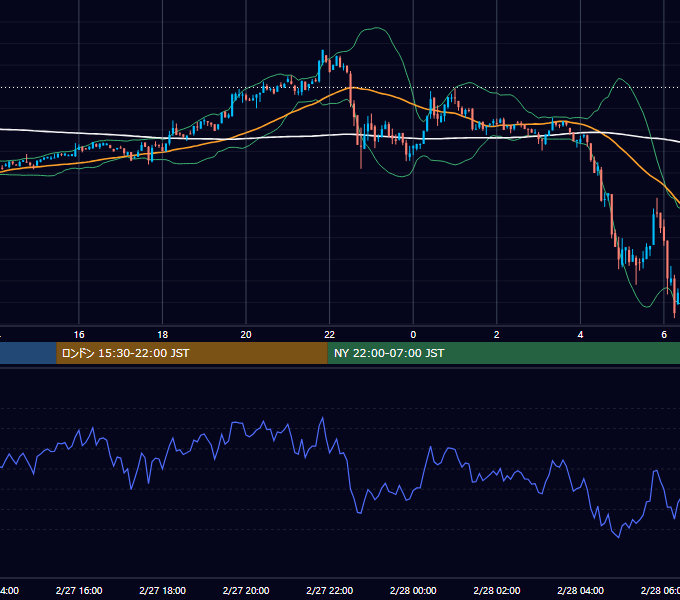Screen dimensions: 680x600
Task: Click the 2/28 02:00 label on oscillator axis
Action: [x=497, y=590]
